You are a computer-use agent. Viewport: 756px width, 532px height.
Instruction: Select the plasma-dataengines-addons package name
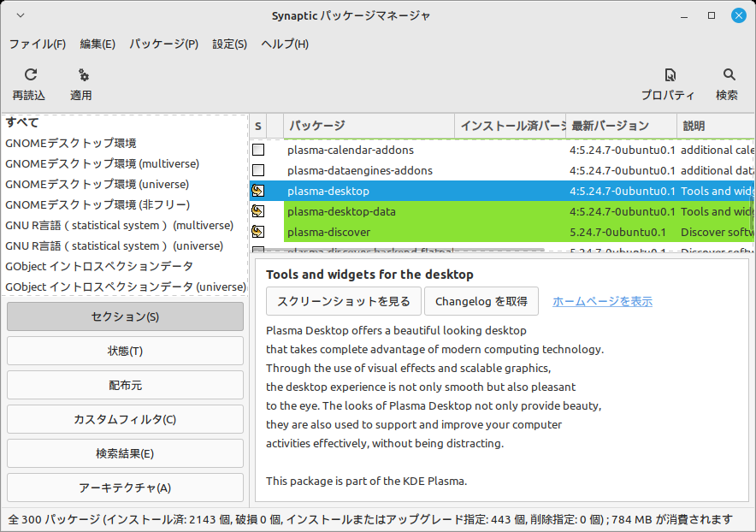(360, 170)
